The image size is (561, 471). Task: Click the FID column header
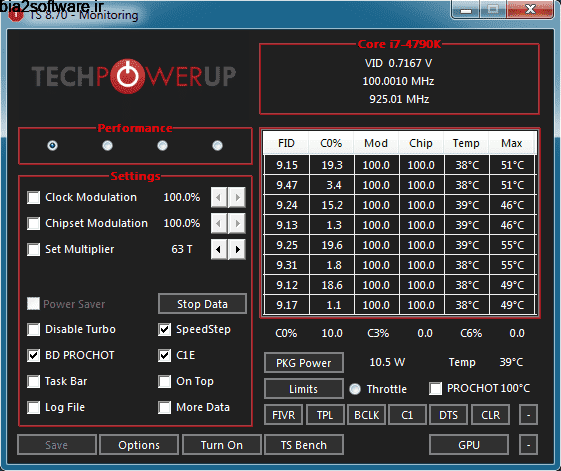[x=286, y=143]
